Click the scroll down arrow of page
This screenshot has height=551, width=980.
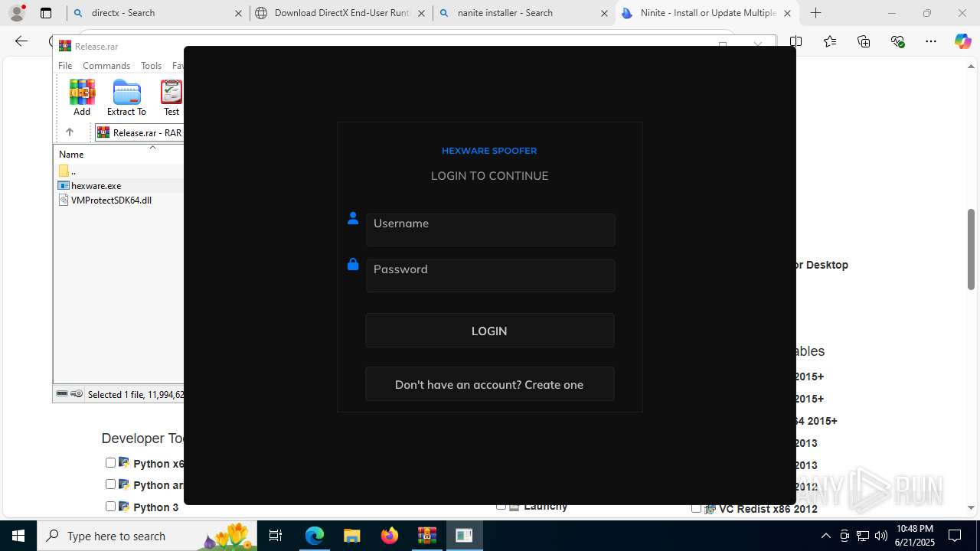(x=971, y=507)
